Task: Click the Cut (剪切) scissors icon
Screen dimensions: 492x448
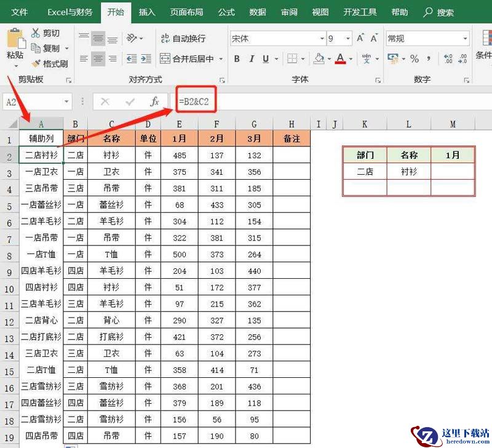Action: click(x=36, y=33)
